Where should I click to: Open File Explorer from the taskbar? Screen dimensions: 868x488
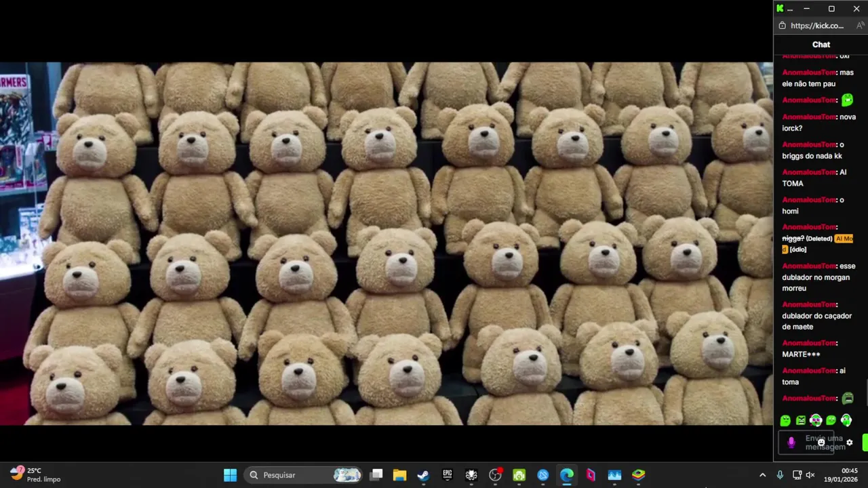point(399,475)
